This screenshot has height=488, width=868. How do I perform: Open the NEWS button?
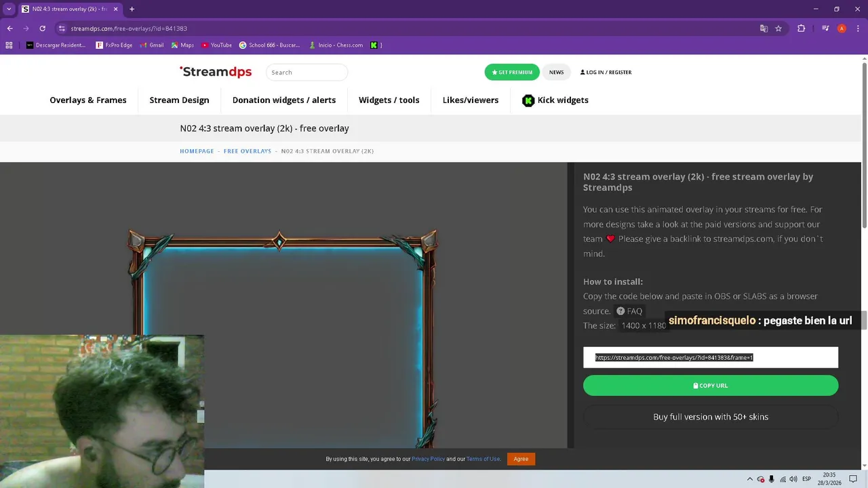(556, 73)
